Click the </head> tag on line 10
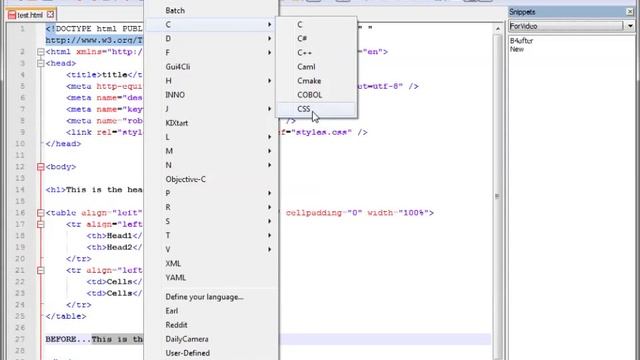The height and width of the screenshot is (360, 640). (63, 144)
